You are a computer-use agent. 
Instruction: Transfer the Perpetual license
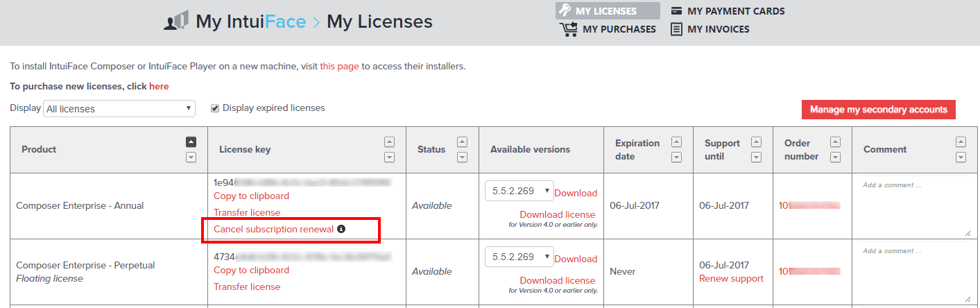click(x=247, y=286)
